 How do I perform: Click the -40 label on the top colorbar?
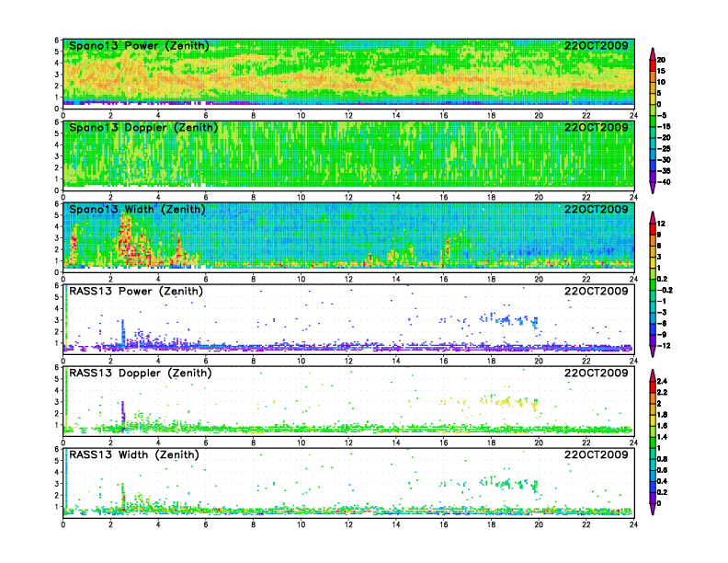(664, 182)
